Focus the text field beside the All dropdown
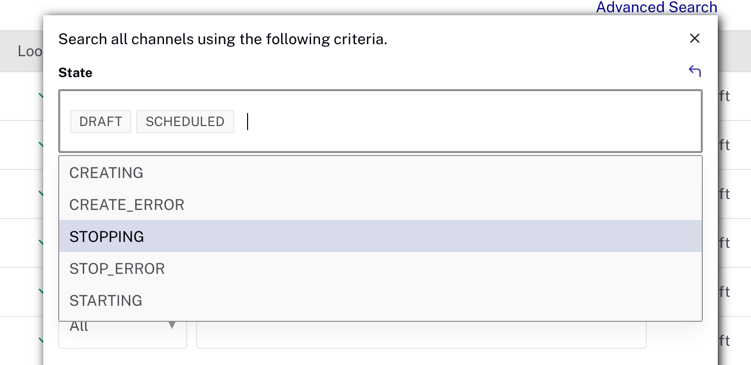 pyautogui.click(x=421, y=334)
